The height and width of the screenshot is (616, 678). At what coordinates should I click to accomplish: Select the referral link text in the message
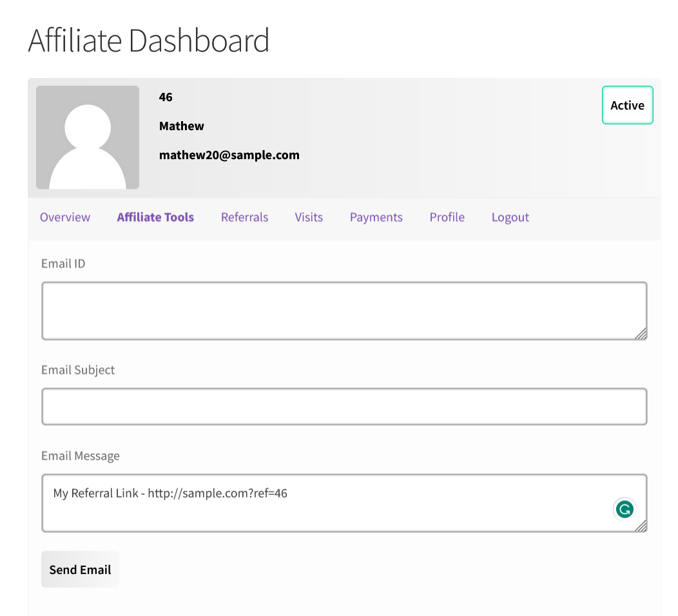tap(169, 493)
